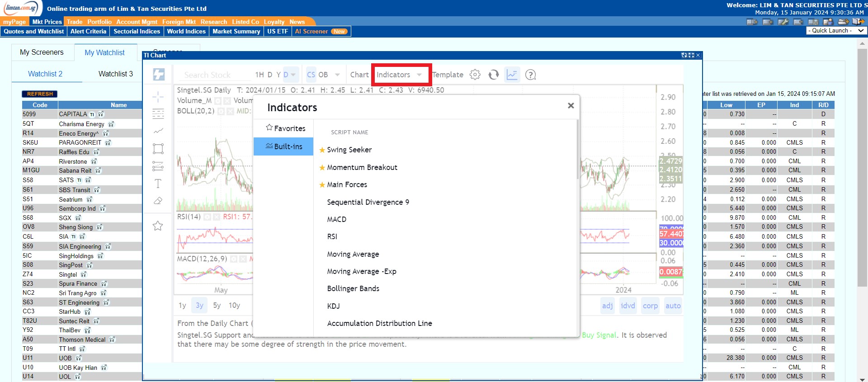Toggle favorite star for Swing Seeker

tap(322, 150)
